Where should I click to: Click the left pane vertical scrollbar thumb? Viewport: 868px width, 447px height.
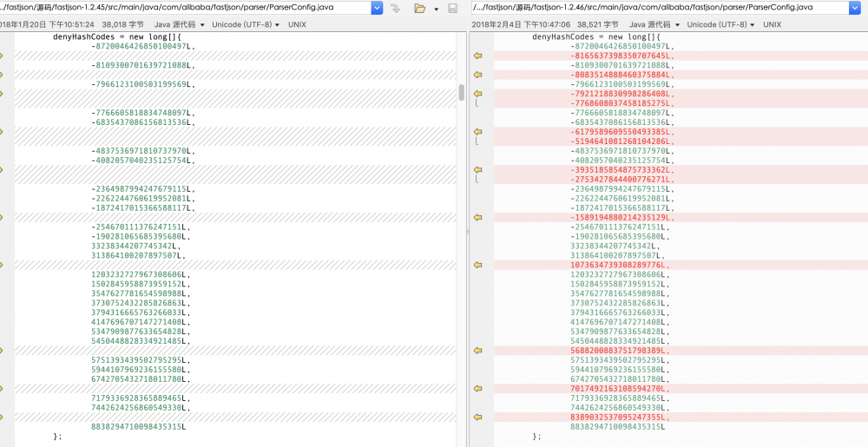[462, 92]
